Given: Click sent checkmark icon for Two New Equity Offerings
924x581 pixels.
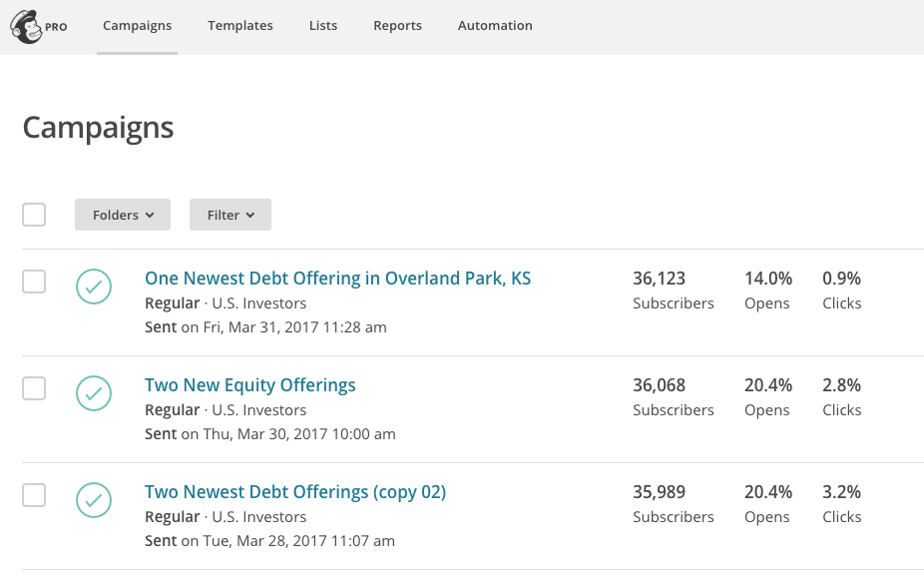Looking at the screenshot, I should (94, 393).
